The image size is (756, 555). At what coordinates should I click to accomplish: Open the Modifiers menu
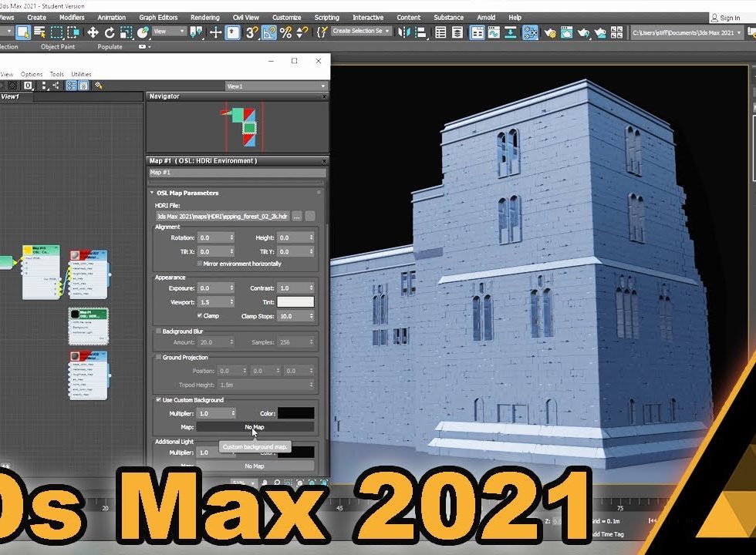[72, 17]
